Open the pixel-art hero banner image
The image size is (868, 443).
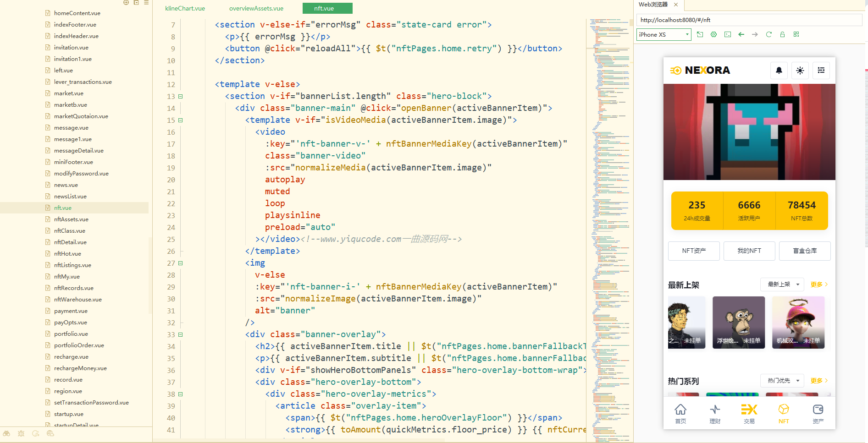(x=749, y=132)
